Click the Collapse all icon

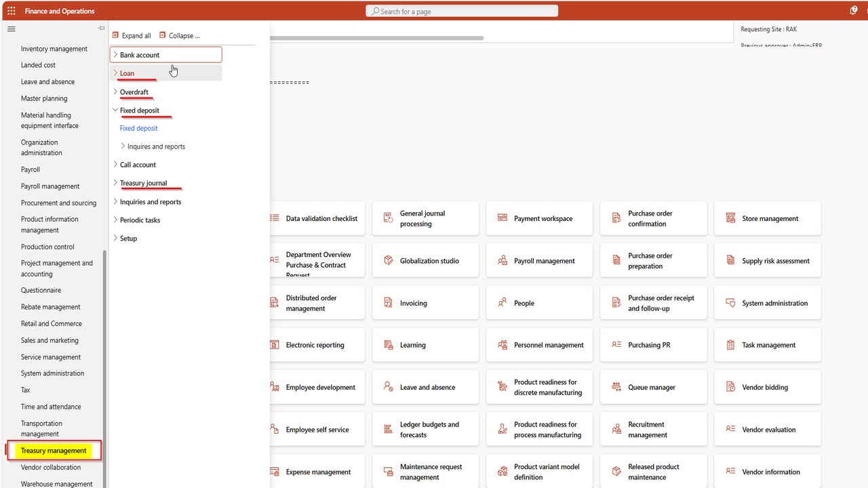pos(163,35)
